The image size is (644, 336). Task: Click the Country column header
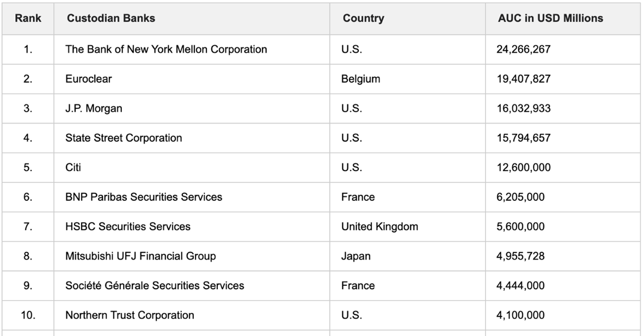[407, 19]
